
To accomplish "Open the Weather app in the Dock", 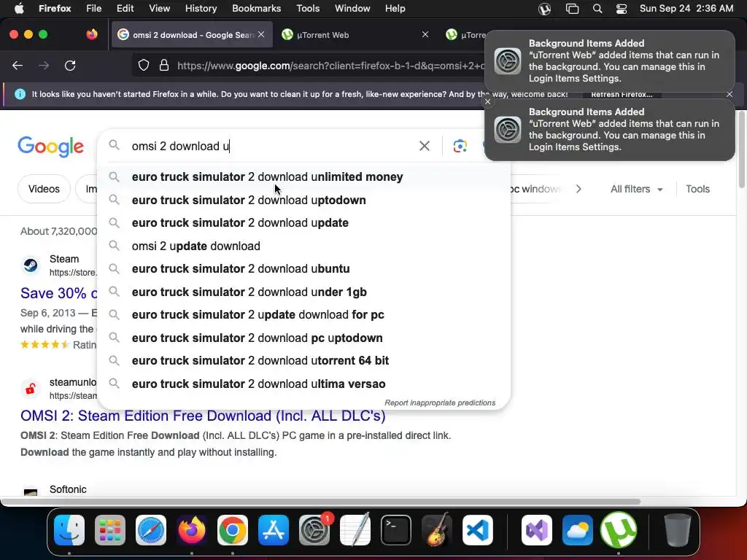I will coord(578,530).
